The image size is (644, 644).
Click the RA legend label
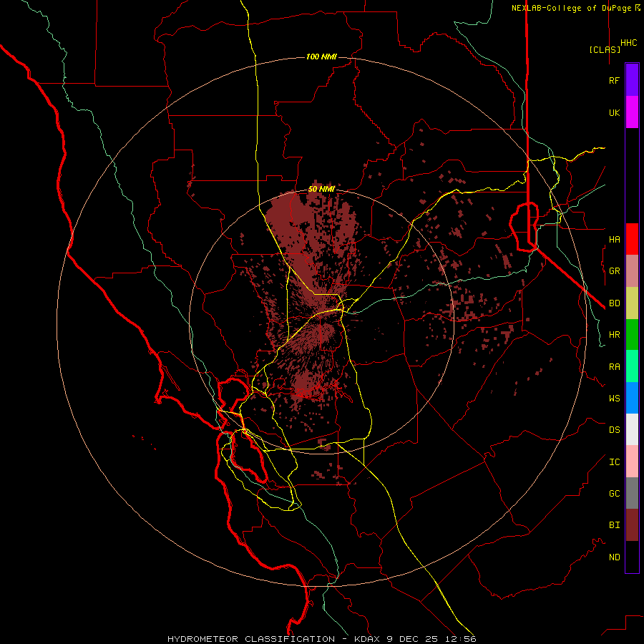pos(614,366)
